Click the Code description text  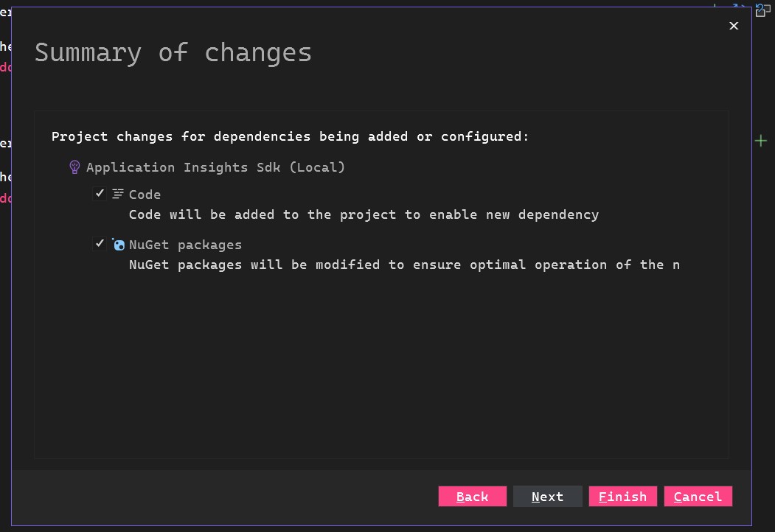coord(364,215)
